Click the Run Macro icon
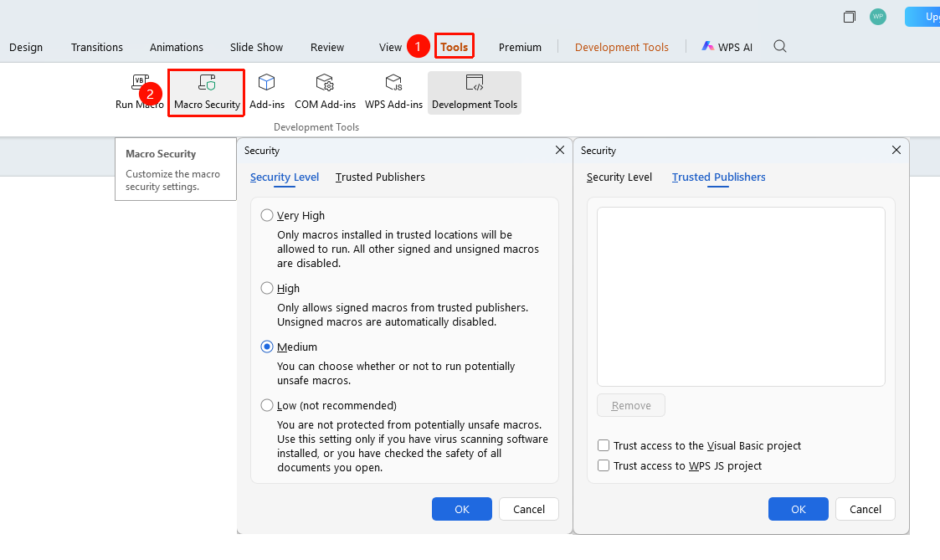 [140, 83]
